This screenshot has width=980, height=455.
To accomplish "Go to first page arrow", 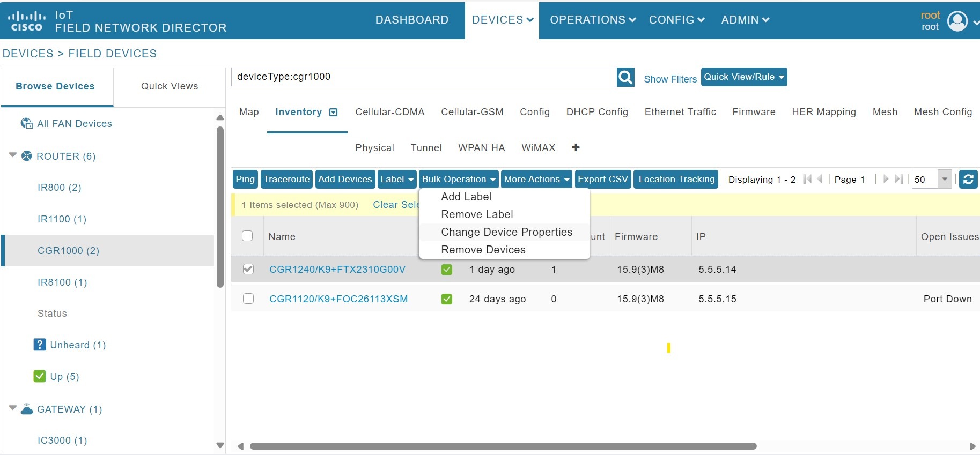I will 807,179.
